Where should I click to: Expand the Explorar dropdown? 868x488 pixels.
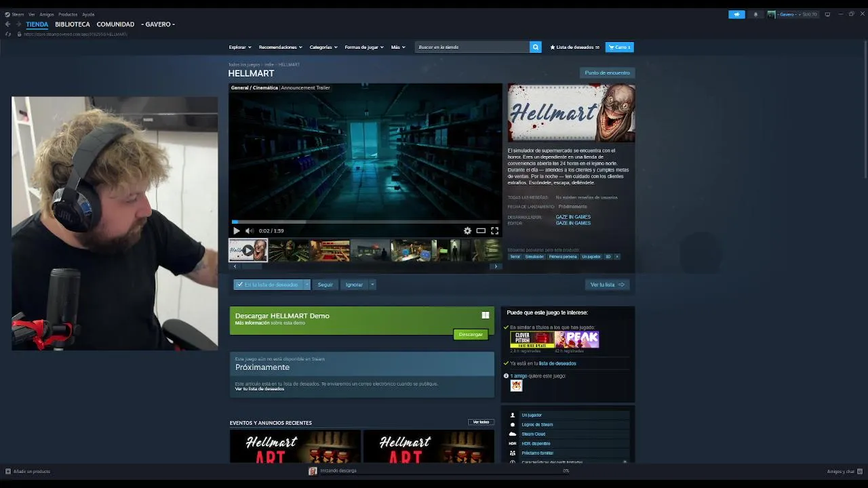point(240,47)
